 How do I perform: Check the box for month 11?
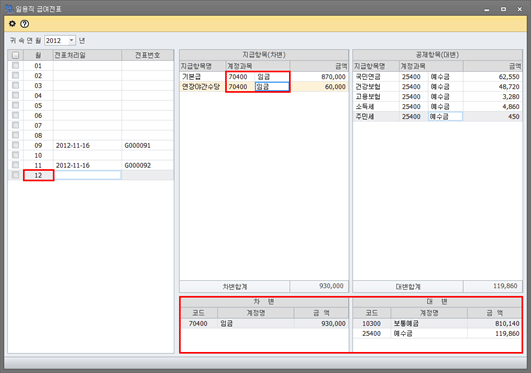tap(16, 165)
